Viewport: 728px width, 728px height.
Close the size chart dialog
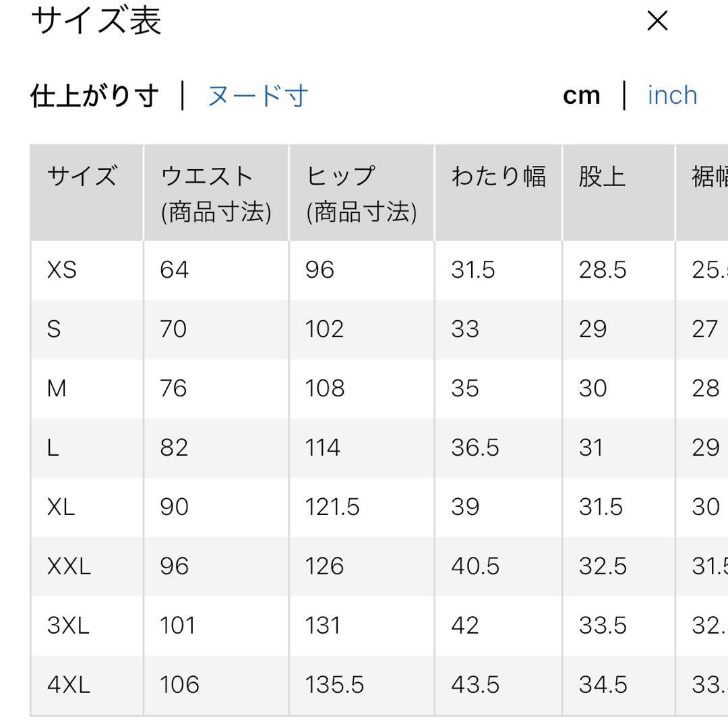click(657, 21)
